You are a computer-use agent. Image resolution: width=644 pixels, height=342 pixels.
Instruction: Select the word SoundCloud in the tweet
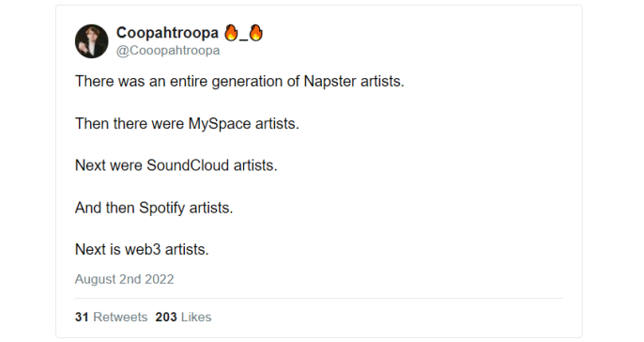pyautogui.click(x=188, y=165)
